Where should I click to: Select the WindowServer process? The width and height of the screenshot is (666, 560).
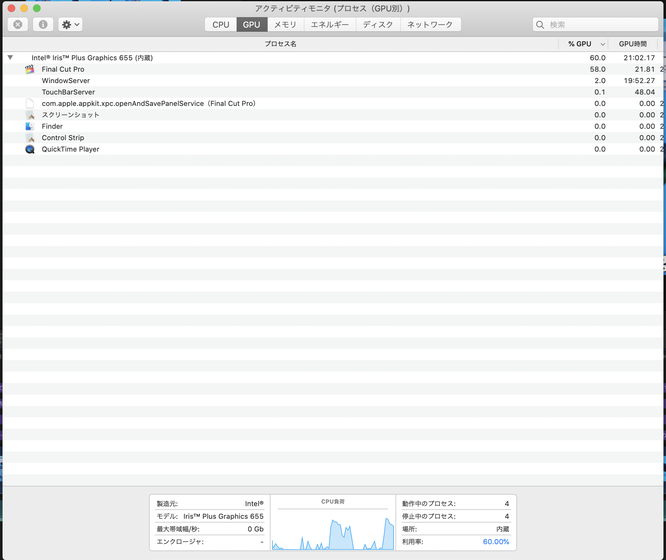point(333,80)
